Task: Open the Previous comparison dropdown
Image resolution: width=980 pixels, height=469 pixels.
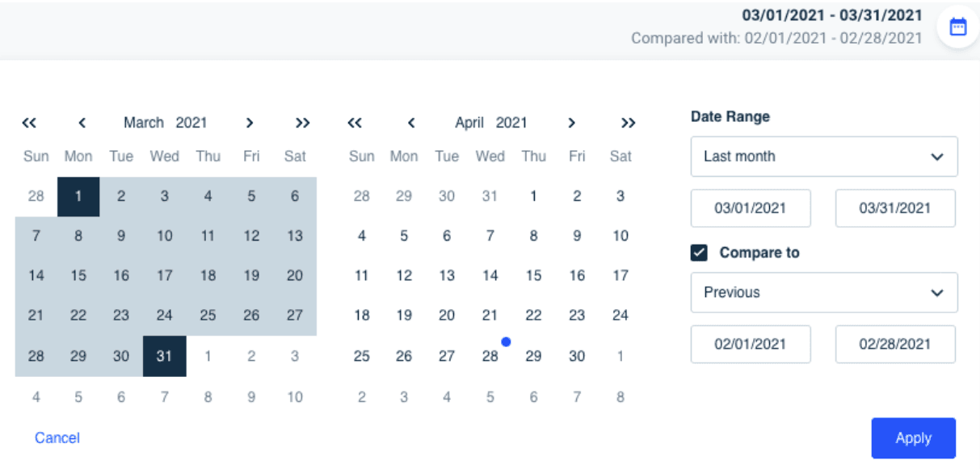Action: point(824,292)
